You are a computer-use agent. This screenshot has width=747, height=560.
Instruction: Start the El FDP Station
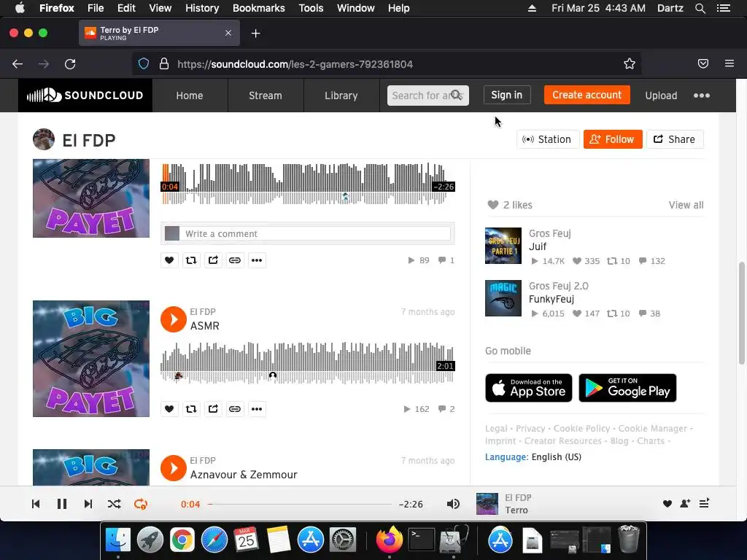click(x=548, y=139)
